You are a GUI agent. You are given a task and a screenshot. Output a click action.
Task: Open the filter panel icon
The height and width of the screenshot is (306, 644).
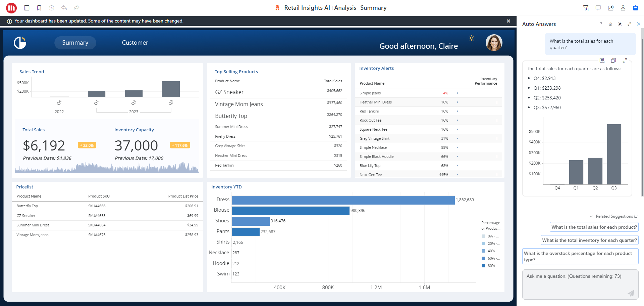(x=586, y=8)
